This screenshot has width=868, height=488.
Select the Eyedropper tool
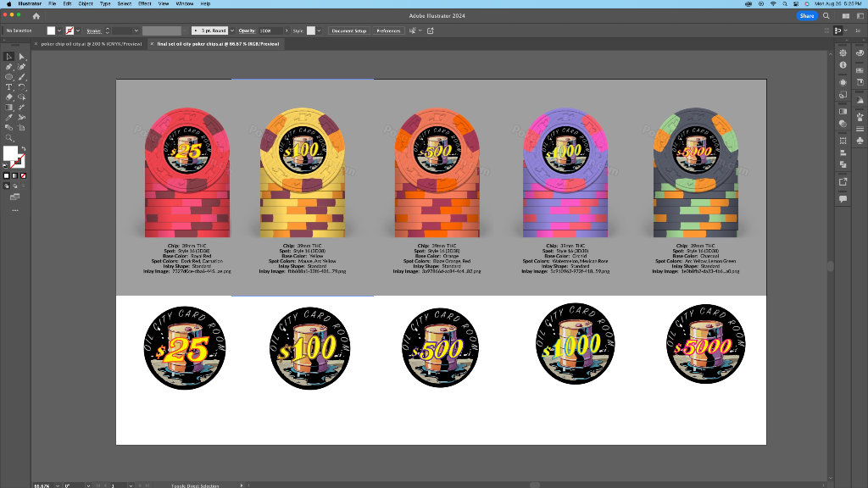point(9,117)
